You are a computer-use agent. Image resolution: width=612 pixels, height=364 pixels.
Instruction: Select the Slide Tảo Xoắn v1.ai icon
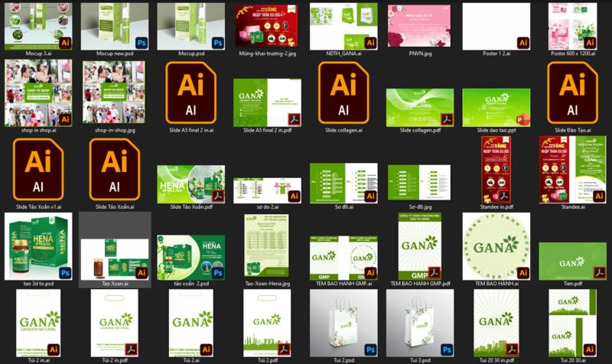click(x=38, y=169)
